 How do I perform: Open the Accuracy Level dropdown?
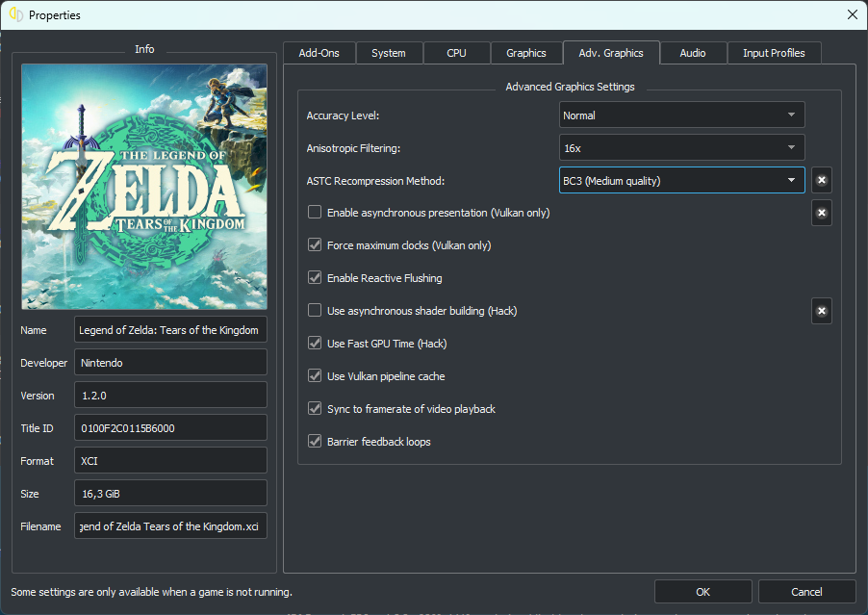point(681,115)
